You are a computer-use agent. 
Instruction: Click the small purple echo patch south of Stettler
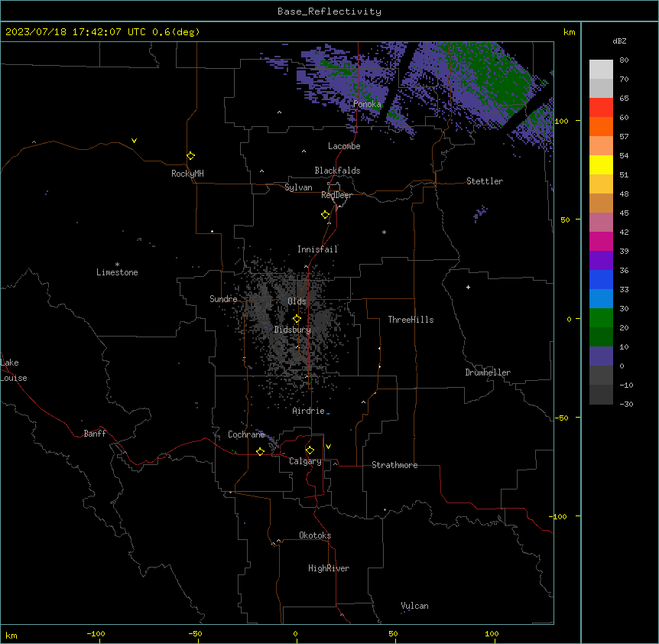pyautogui.click(x=480, y=213)
